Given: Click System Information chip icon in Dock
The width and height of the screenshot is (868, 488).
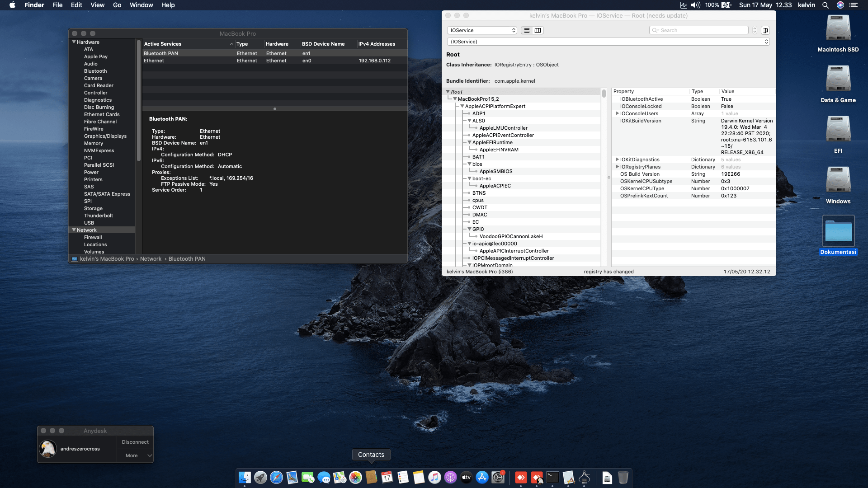Looking at the screenshot, I should coord(584,477).
